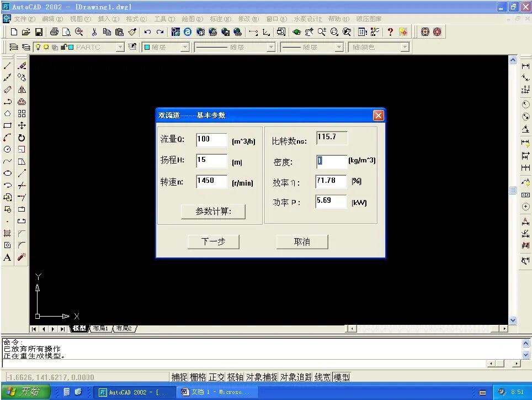Toggle 对象捕捉 object snap in status bar

262,377
